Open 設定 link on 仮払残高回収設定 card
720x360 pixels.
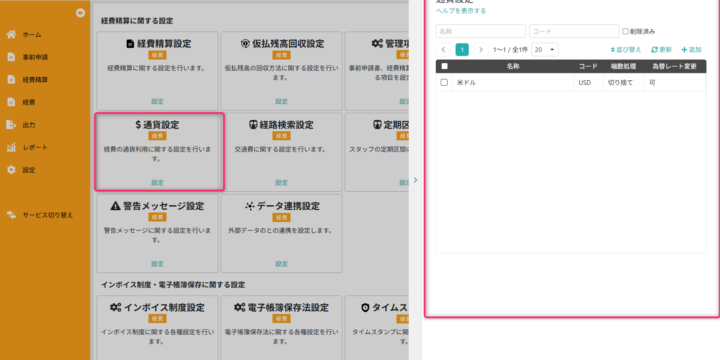(281, 101)
